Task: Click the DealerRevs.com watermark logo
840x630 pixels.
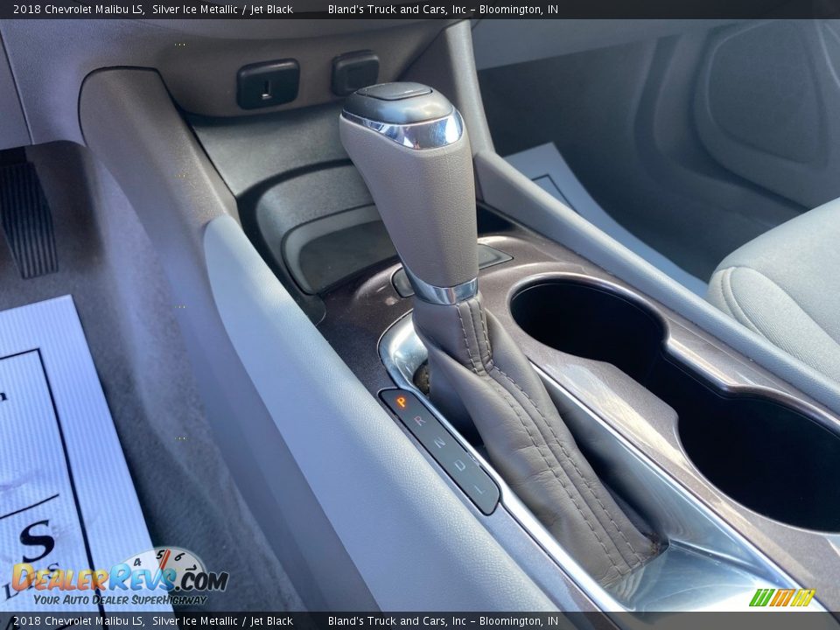Action: pos(120,576)
